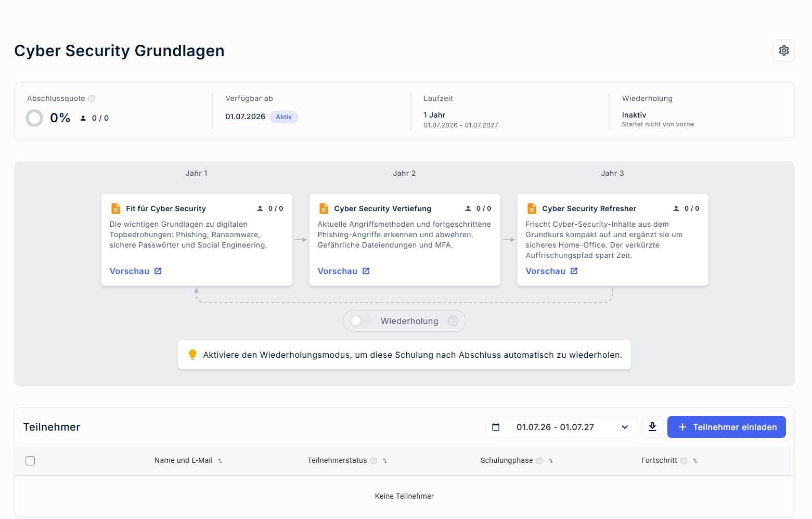Click participant icon on Fit für Cyber Security card
This screenshot has height=519, width=812.
click(x=260, y=209)
